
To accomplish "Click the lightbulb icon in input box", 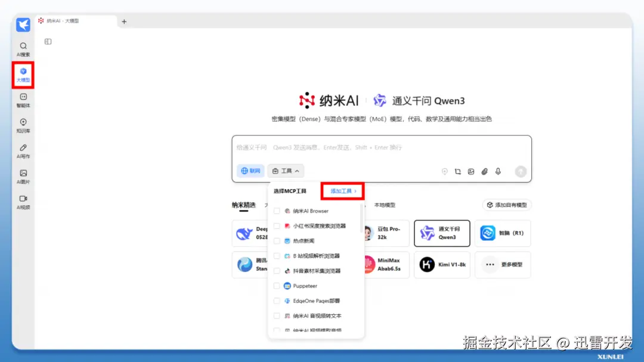I will 444,171.
